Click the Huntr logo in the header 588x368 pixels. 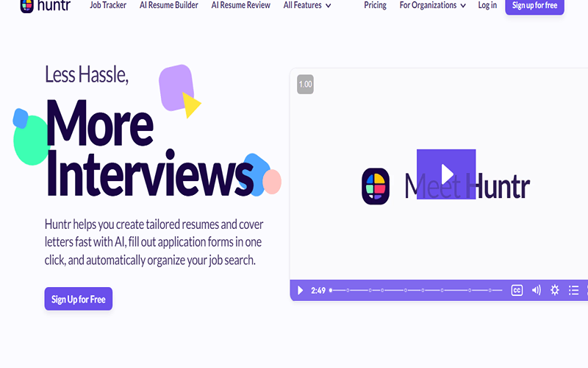(x=46, y=5)
